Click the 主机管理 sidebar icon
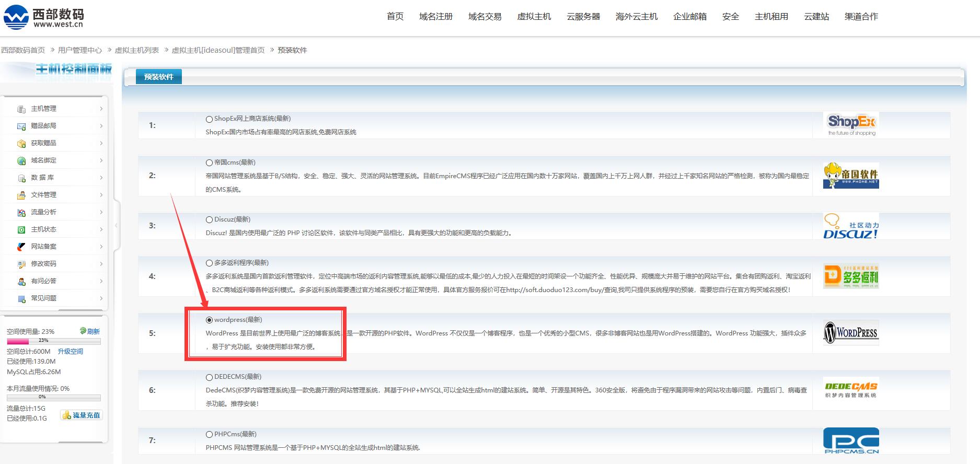Screen dimensions: 980x464 [x=21, y=109]
